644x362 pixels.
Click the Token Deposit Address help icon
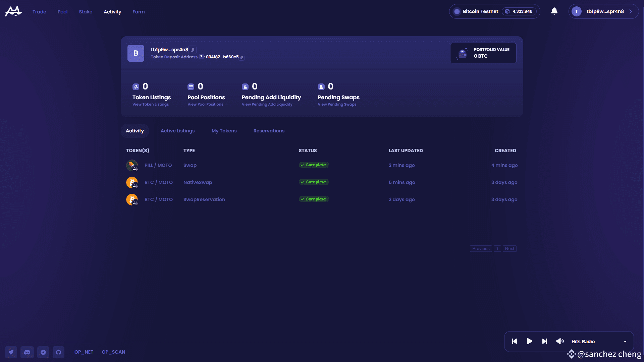click(201, 57)
